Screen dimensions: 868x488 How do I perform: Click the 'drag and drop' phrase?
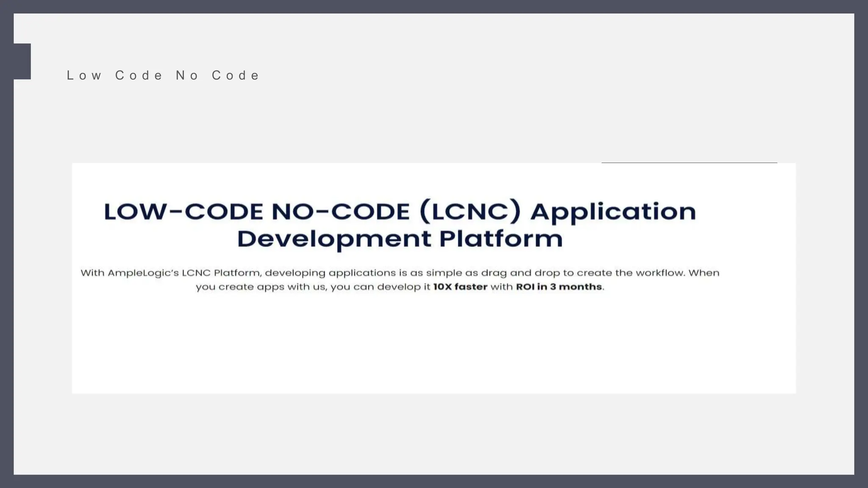point(520,273)
